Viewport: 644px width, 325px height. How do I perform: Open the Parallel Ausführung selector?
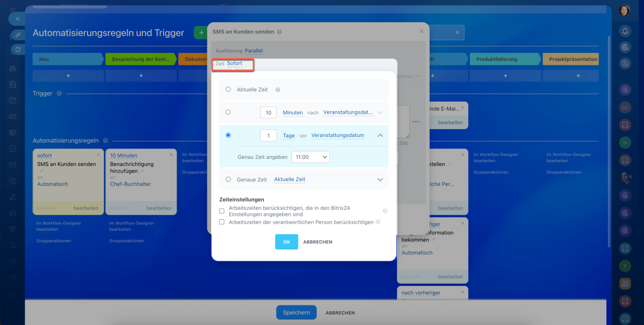pyautogui.click(x=254, y=51)
